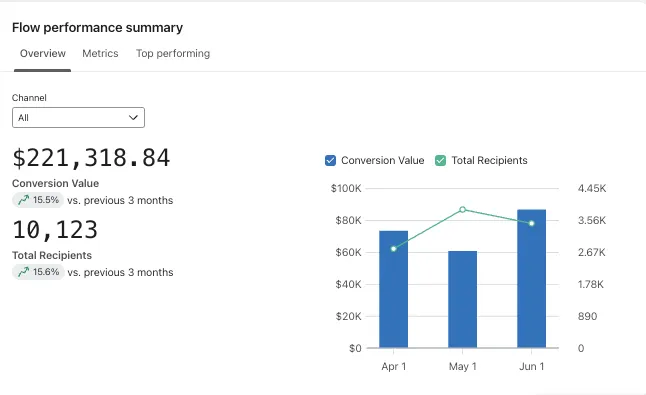This screenshot has width=646, height=395.
Task: Click the 15.5% change badge
Action: click(38, 200)
